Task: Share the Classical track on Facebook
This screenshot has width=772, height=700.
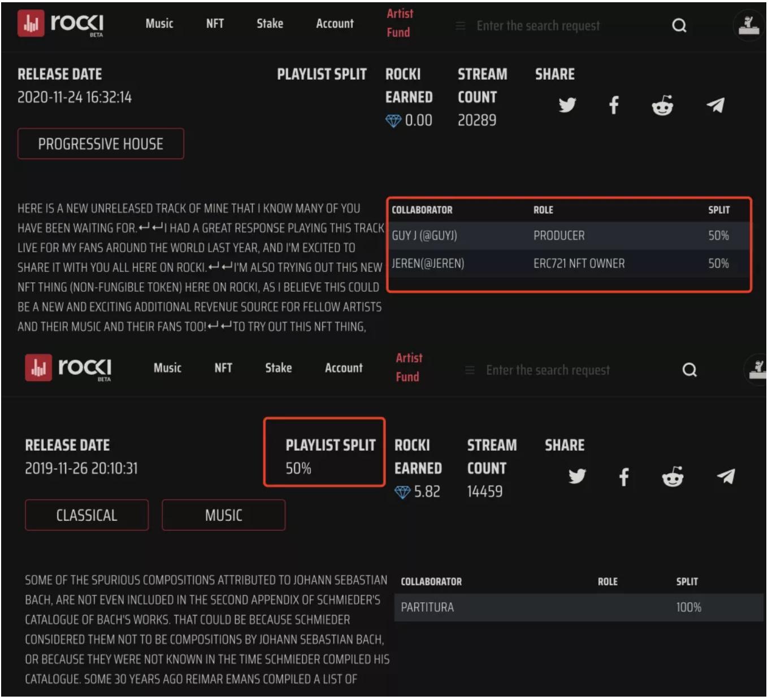Action: [x=623, y=477]
